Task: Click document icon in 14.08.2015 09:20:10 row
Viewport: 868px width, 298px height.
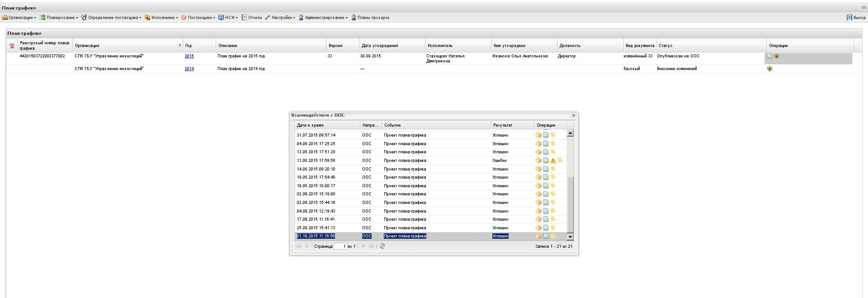Action: coord(546,169)
